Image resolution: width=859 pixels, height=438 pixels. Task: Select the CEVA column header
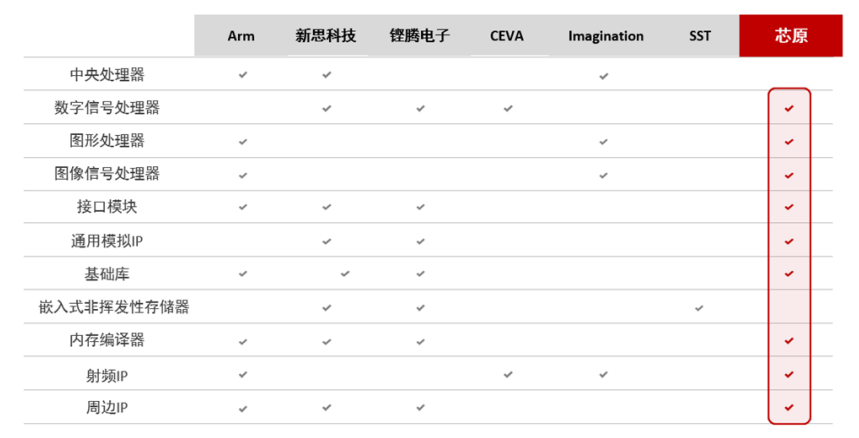pos(507,36)
